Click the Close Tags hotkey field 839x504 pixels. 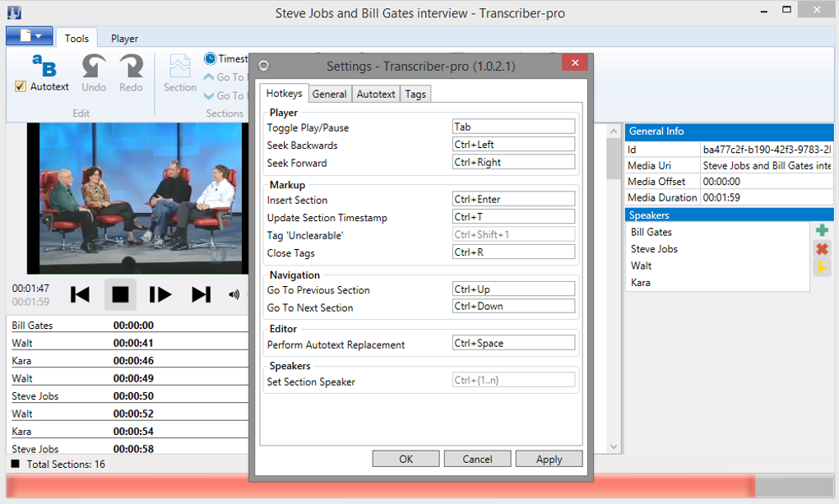click(513, 252)
